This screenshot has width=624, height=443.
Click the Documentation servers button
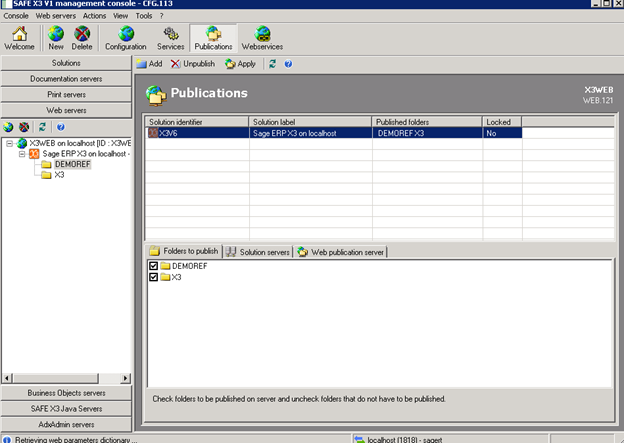point(66,78)
